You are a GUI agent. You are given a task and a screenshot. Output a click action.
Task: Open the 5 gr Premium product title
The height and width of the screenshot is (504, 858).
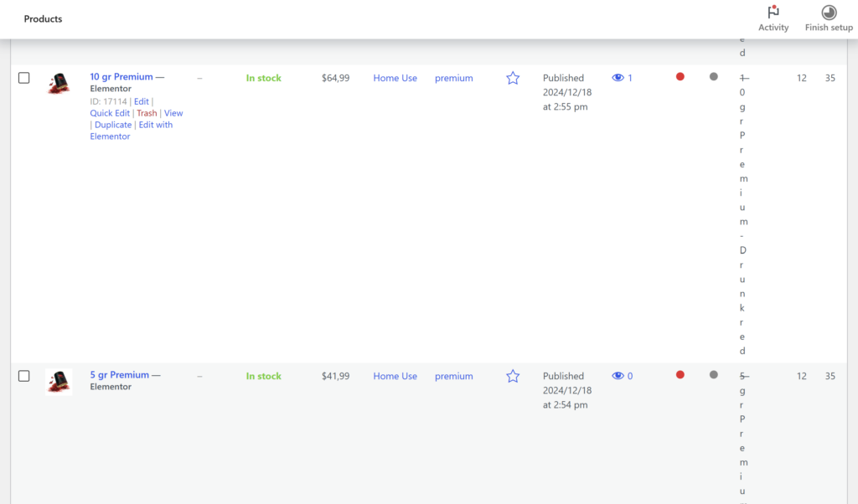(x=119, y=374)
